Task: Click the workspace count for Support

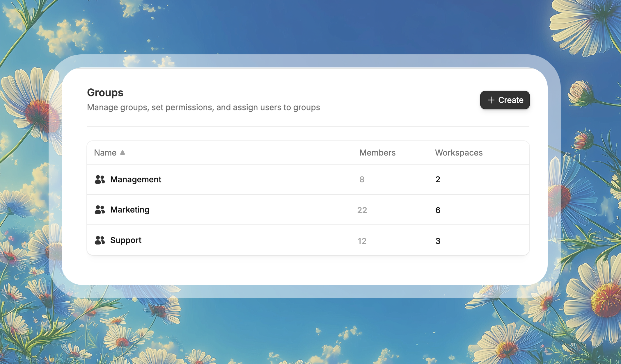Action: click(x=438, y=241)
